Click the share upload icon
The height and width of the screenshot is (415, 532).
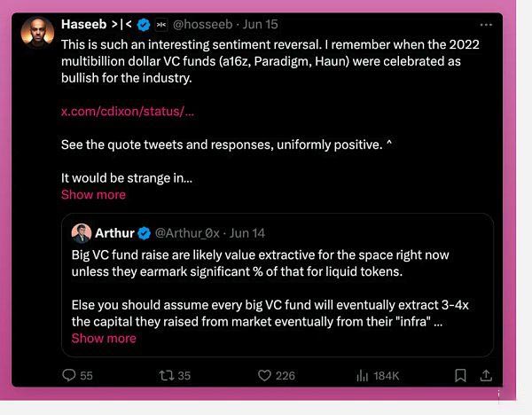tap(486, 376)
